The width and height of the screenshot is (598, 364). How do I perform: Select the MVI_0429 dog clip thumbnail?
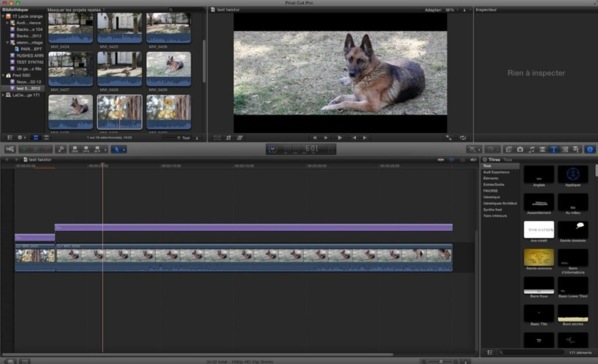[169, 69]
